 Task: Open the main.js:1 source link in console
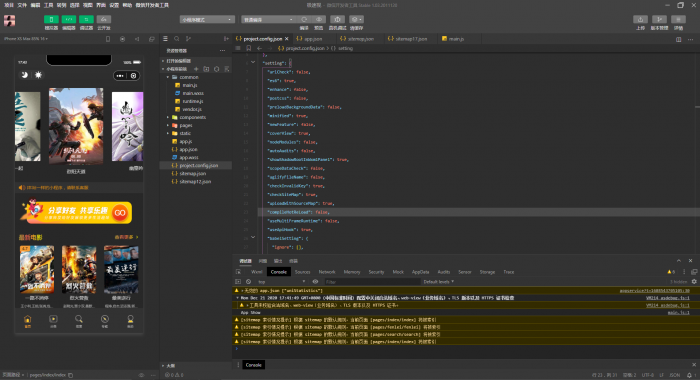678,313
